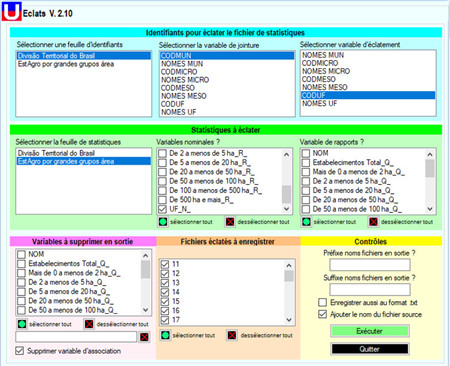Image resolution: width=450 pixels, height=366 pixels.
Task: Click up arrow of Variables à supprimer scrollbar
Action: pos(145,256)
